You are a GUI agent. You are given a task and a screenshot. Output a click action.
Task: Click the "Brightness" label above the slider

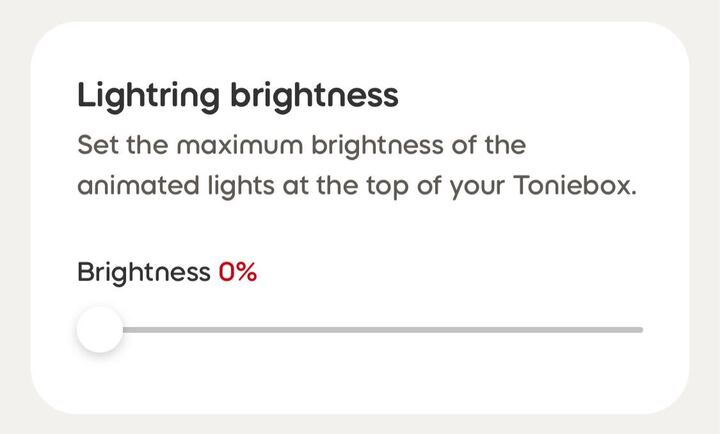pos(143,272)
